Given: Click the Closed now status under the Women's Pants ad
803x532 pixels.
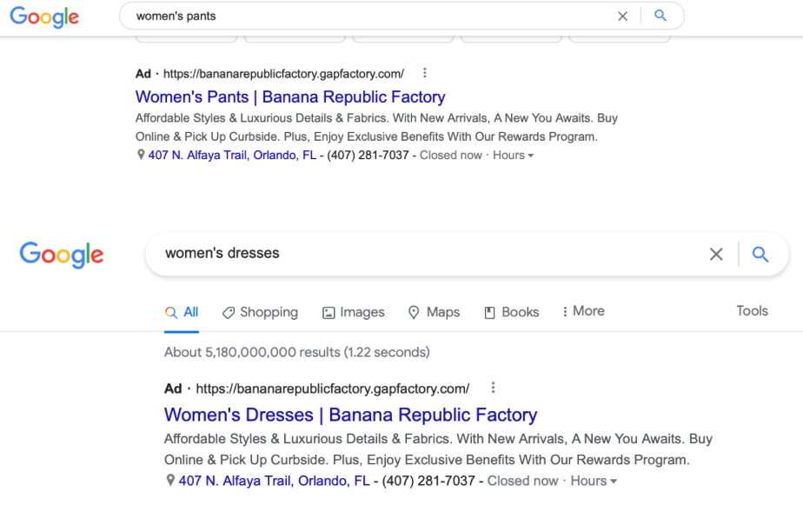Looking at the screenshot, I should coord(451,155).
